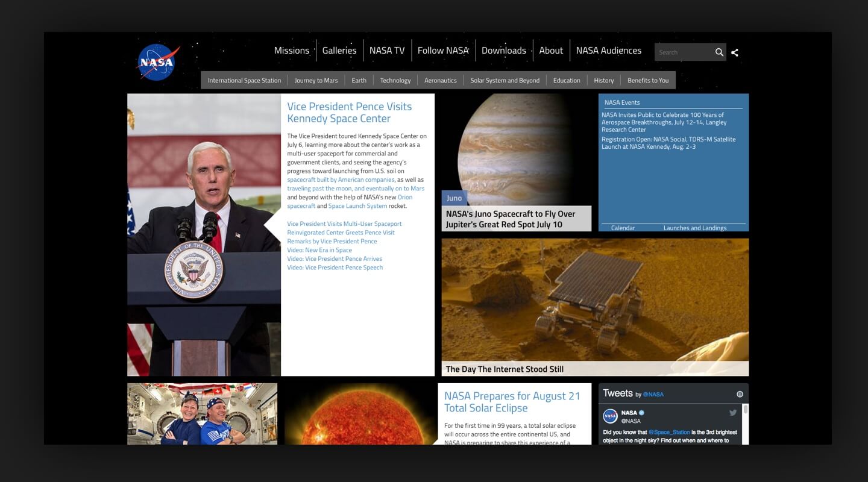Click the NASA Events heading

622,102
